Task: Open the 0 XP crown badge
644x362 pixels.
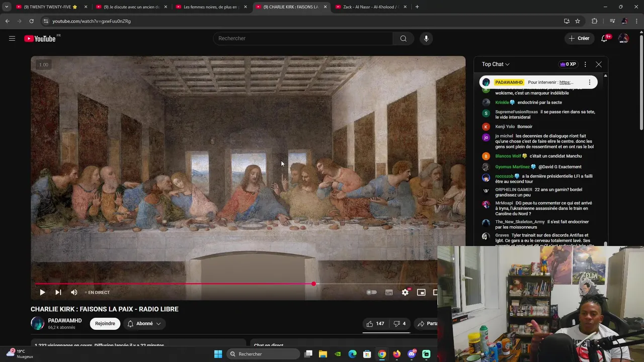Action: coord(568,64)
